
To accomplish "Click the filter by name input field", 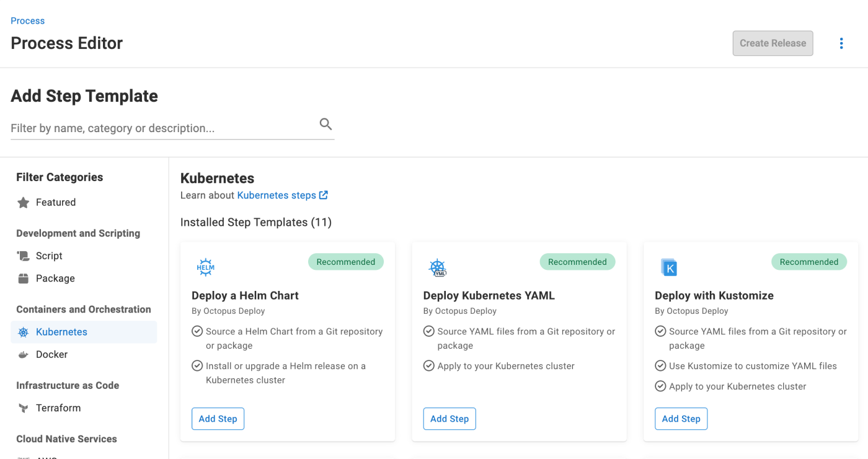I will point(155,128).
